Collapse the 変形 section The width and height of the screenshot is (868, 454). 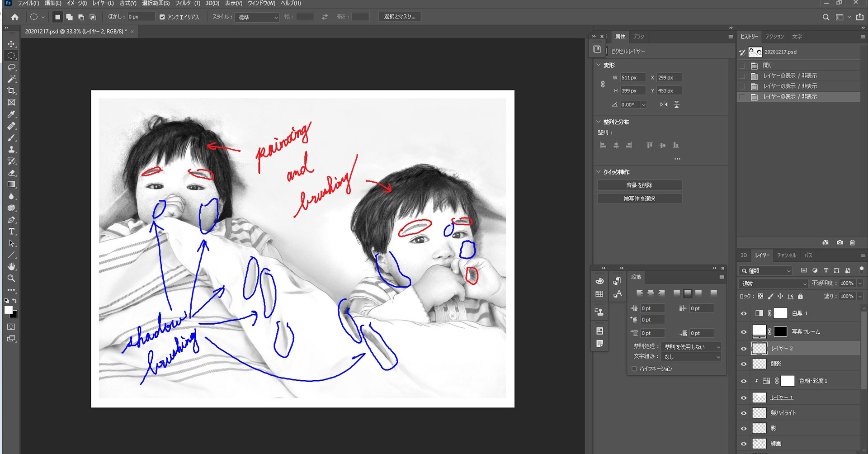click(x=599, y=65)
